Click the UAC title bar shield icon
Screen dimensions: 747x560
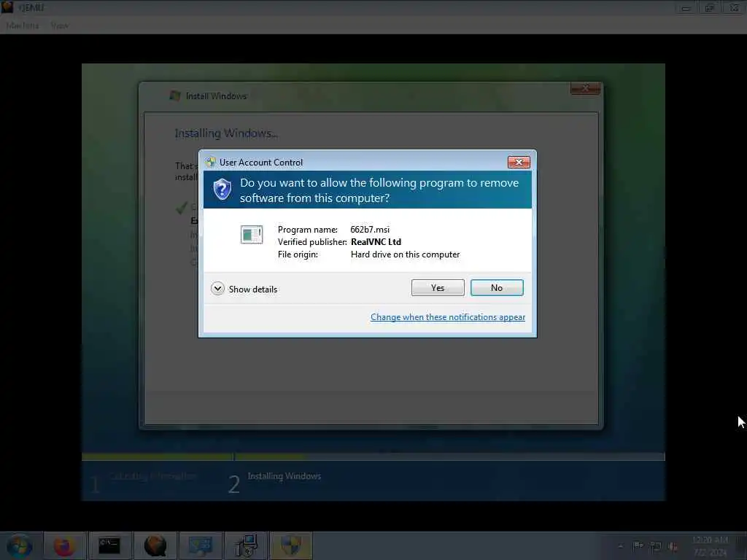[211, 163]
